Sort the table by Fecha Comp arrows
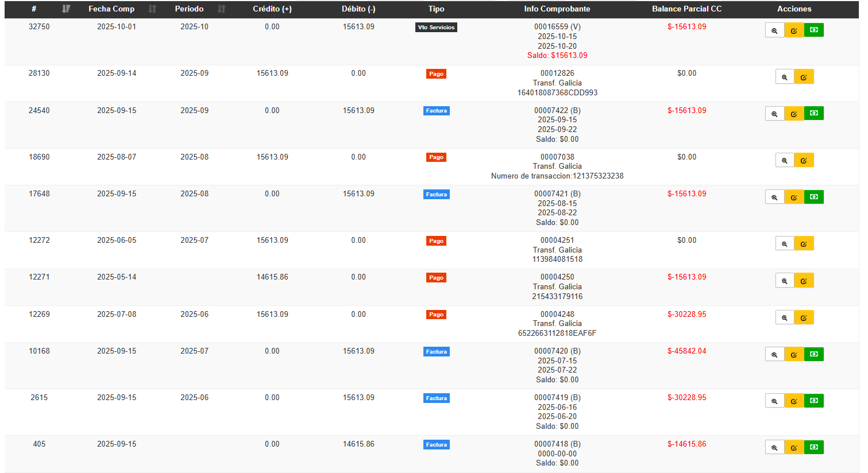This screenshot has height=473, width=868. (152, 9)
